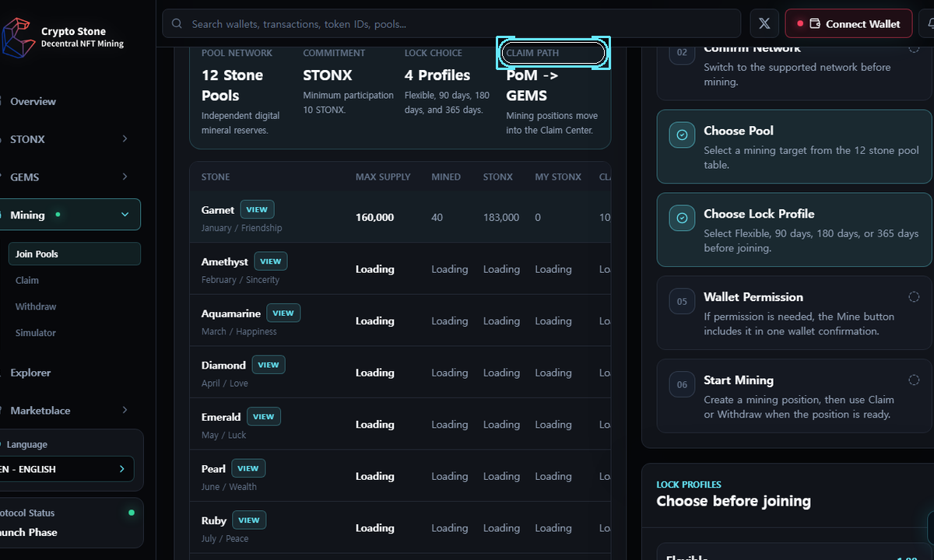Screen dimensions: 934x560
Task: Click the magnifier icon in search bar
Action: pyautogui.click(x=177, y=24)
